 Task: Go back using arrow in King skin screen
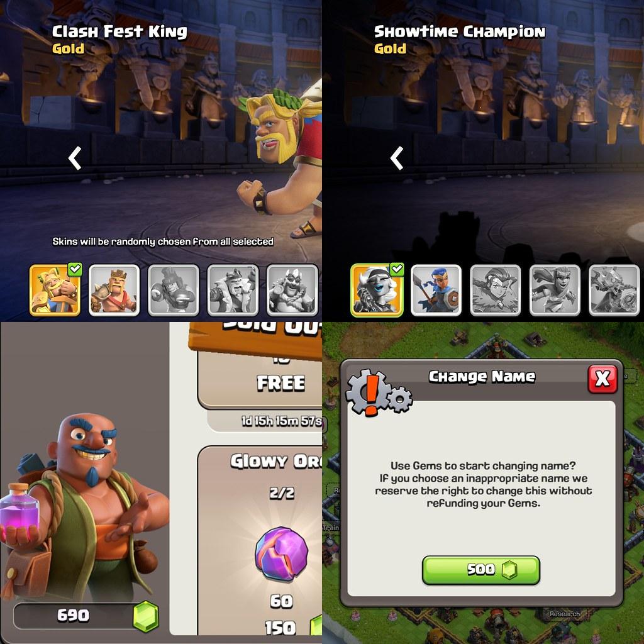tap(75, 158)
